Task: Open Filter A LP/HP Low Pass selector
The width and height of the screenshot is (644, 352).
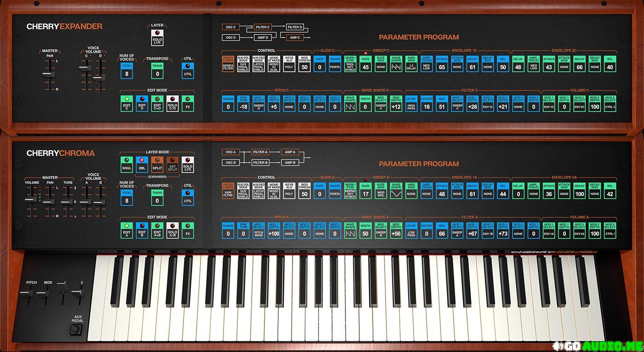Action: (x=411, y=231)
